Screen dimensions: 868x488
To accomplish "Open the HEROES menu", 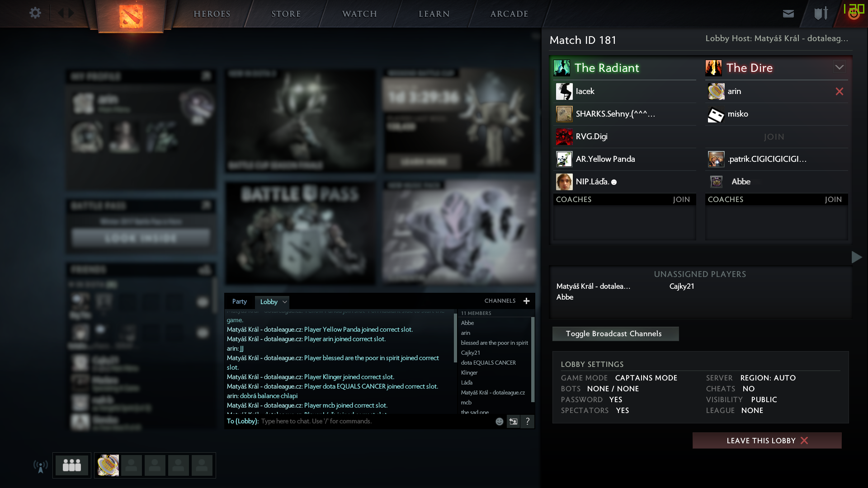I will click(x=212, y=14).
